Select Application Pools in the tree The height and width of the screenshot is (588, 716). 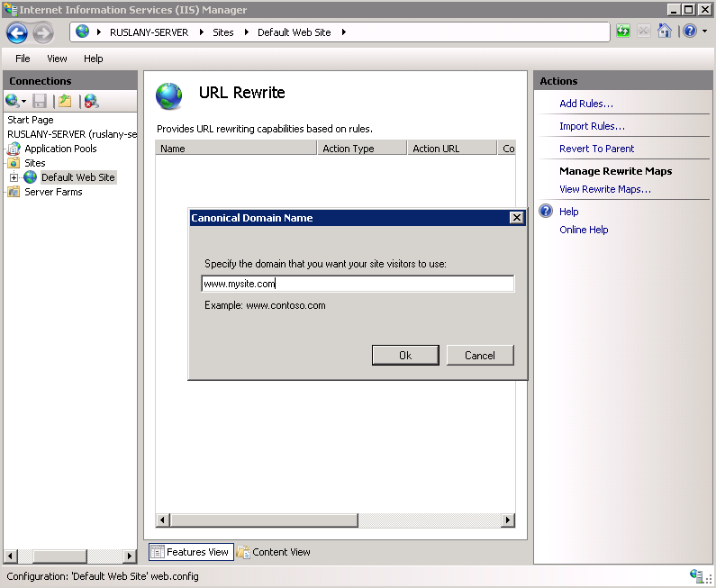(60, 149)
